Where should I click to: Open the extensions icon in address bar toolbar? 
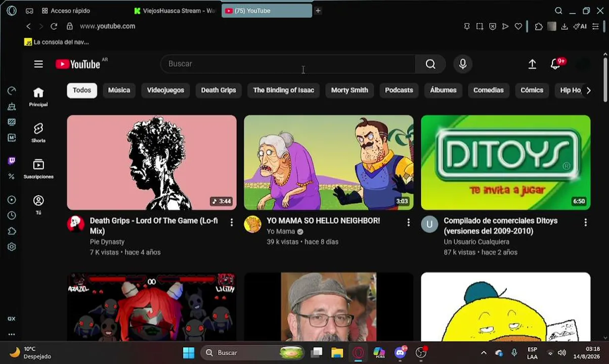[x=539, y=26]
